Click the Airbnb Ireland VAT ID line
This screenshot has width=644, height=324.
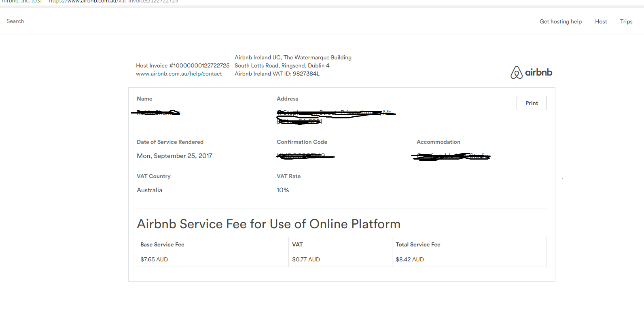point(277,74)
